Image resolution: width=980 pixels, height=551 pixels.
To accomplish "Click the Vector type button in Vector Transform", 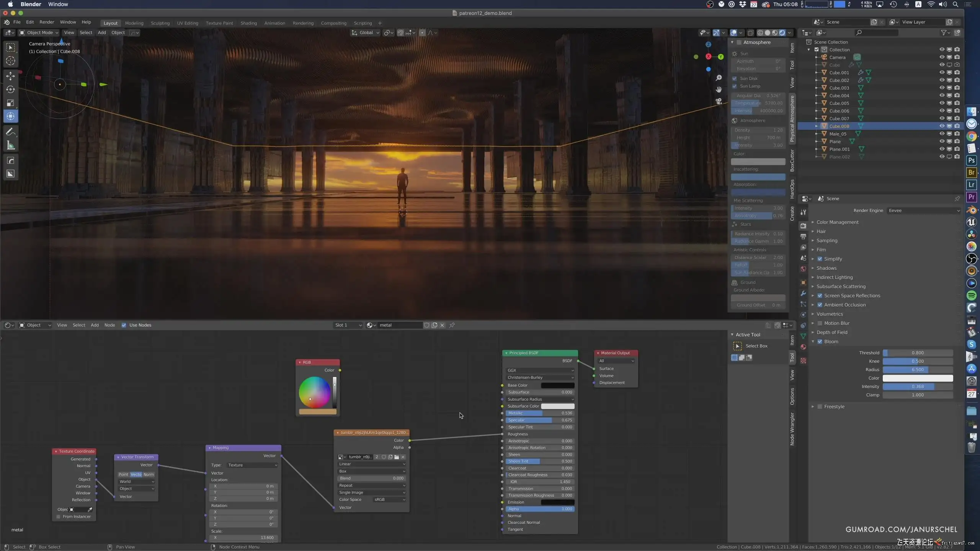I will 136,474.
